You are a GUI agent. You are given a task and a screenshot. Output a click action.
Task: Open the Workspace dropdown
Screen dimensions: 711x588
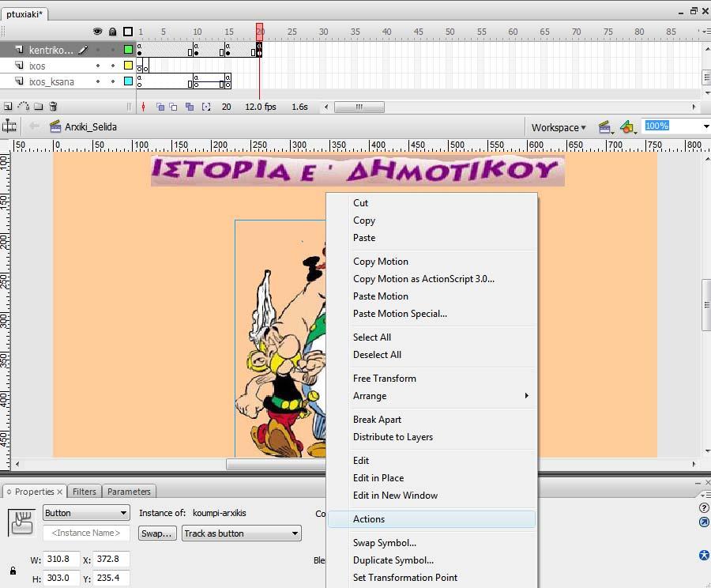[x=559, y=127]
